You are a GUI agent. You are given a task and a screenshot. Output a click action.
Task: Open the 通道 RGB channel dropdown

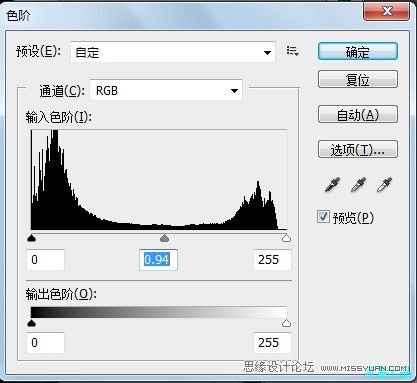tap(166, 90)
